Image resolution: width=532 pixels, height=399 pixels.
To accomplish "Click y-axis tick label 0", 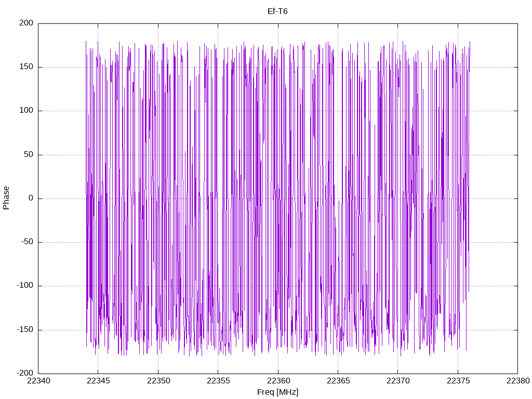I will [x=31, y=198].
